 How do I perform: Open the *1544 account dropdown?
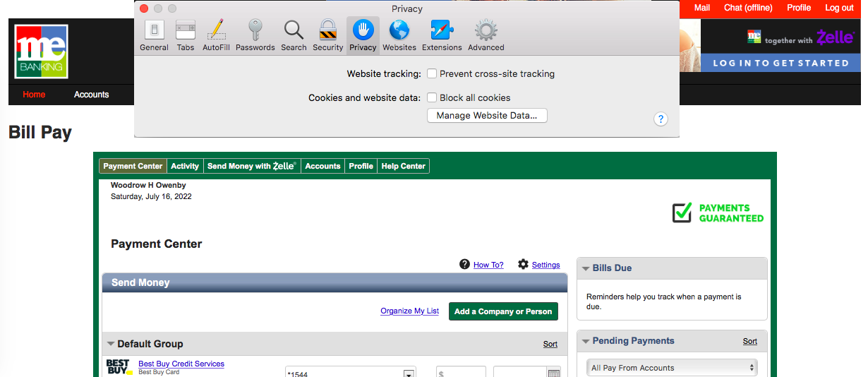click(350, 372)
